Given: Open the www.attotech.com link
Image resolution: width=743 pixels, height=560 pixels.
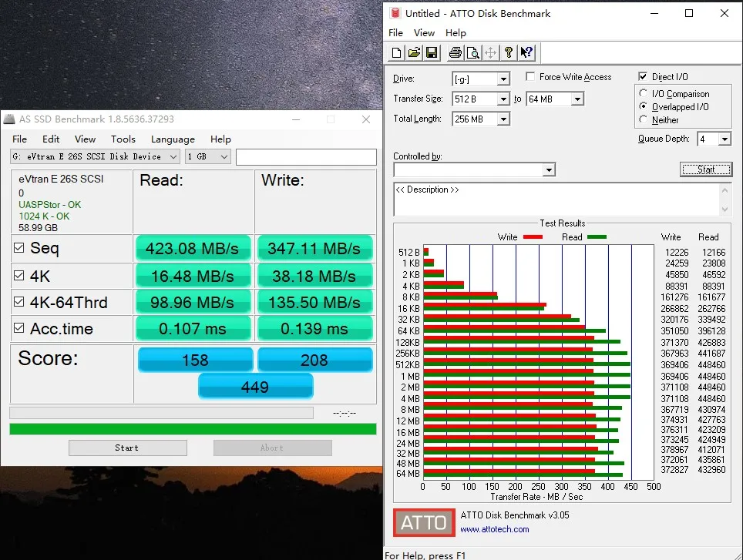Looking at the screenshot, I should coord(495,529).
